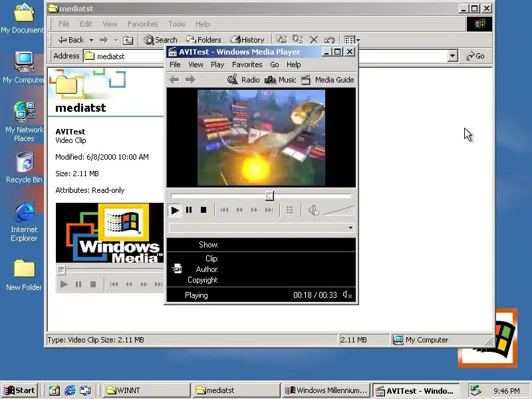Play preview in Explorer web view pane
The height and width of the screenshot is (399, 532).
coord(64,285)
